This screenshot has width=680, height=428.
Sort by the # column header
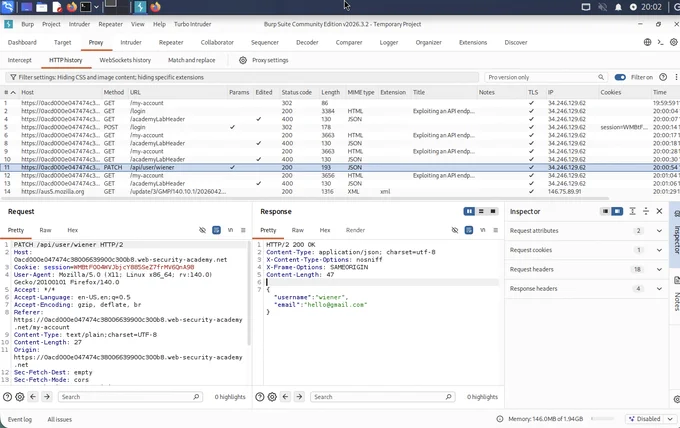[x=9, y=92]
